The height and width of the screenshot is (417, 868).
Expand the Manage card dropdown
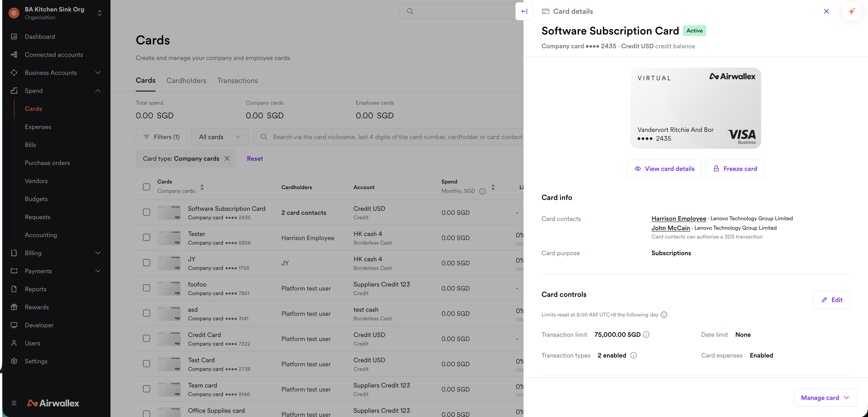pyautogui.click(x=825, y=397)
